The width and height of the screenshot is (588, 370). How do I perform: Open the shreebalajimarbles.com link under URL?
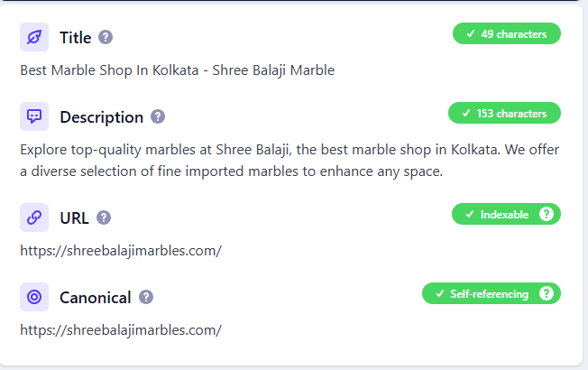click(x=121, y=251)
